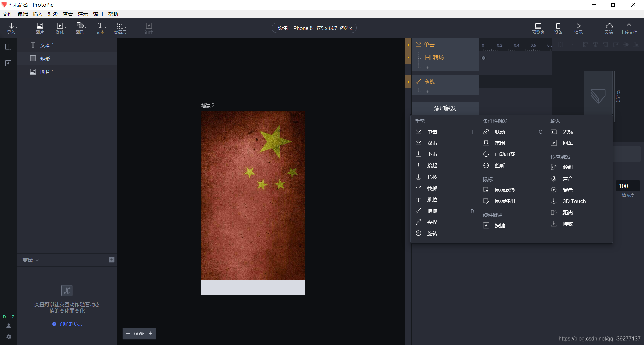This screenshot has width=644, height=345.
Task: Select the 图形 shape tool
Action: pos(80,28)
